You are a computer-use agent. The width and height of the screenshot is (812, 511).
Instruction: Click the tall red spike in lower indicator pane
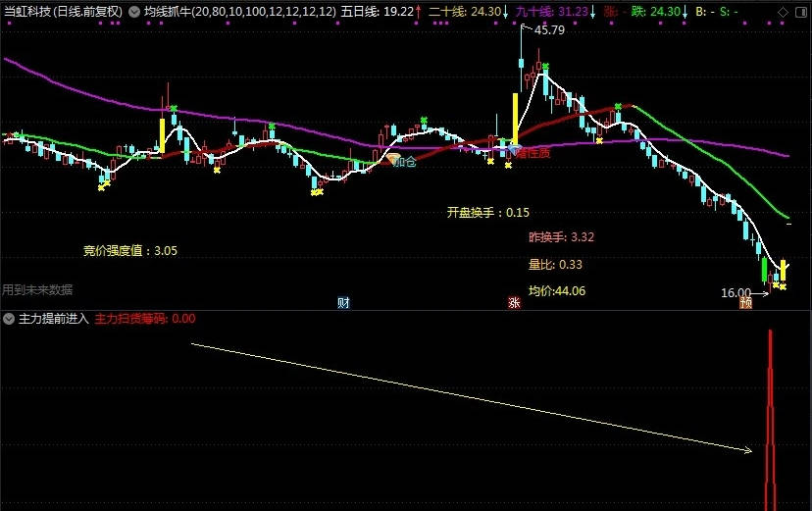point(771,420)
